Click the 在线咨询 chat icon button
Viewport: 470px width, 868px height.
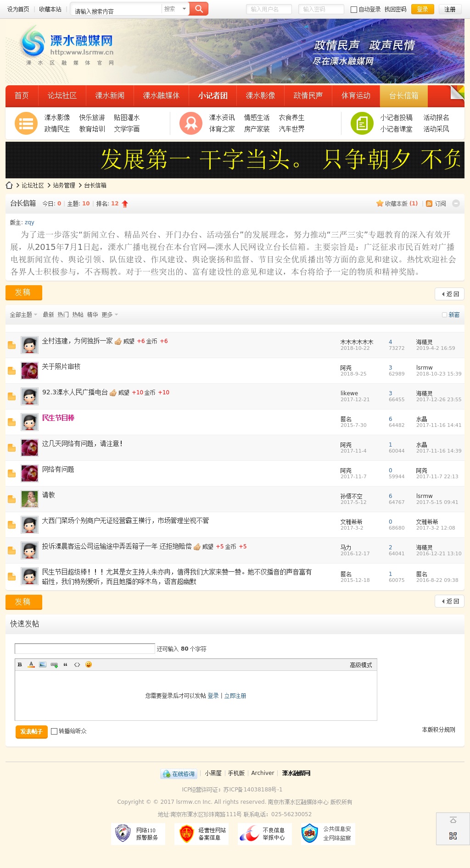tap(179, 774)
